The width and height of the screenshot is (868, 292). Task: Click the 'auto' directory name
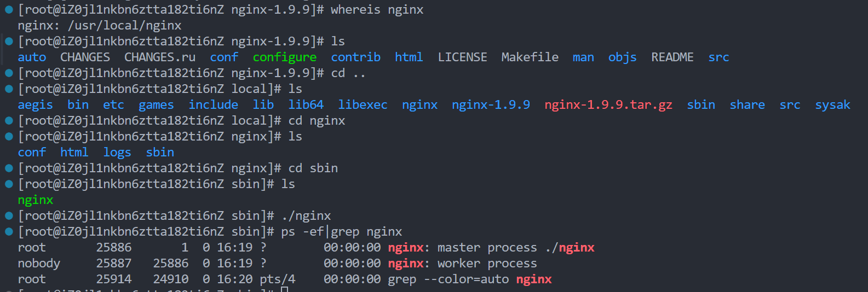(32, 57)
